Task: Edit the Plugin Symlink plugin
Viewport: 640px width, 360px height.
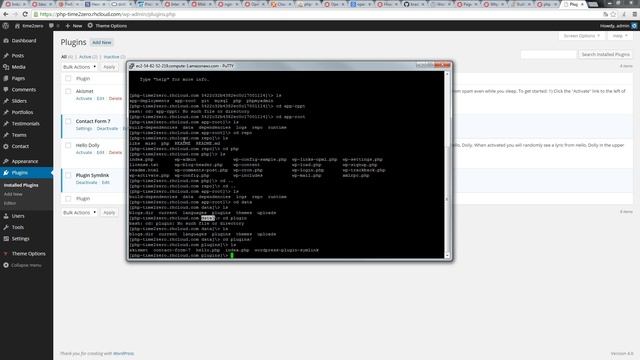Action: coord(105,182)
